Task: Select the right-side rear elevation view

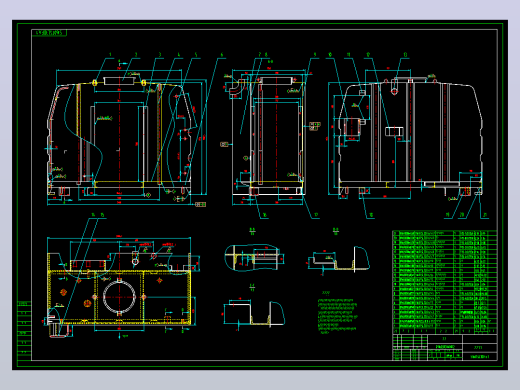Action: coord(405,133)
